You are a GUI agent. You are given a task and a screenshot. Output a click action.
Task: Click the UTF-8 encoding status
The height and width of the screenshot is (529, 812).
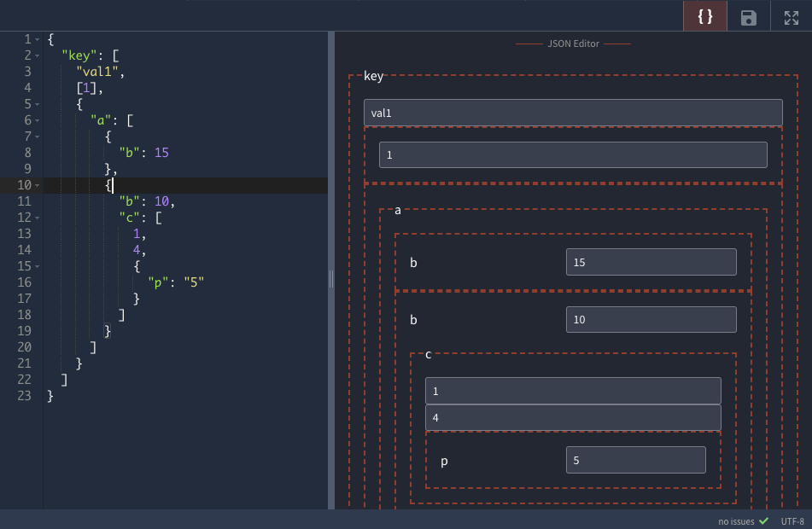point(792,521)
